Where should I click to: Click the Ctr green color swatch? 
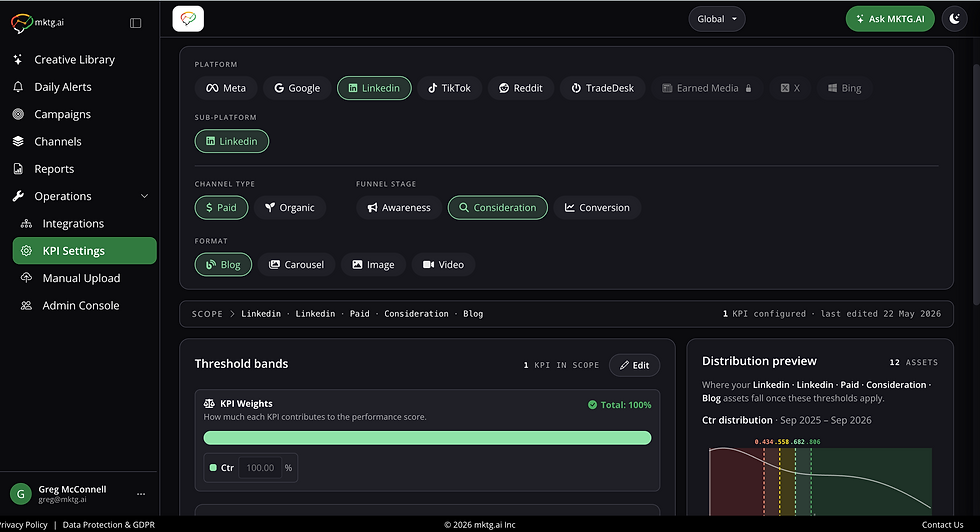213,468
